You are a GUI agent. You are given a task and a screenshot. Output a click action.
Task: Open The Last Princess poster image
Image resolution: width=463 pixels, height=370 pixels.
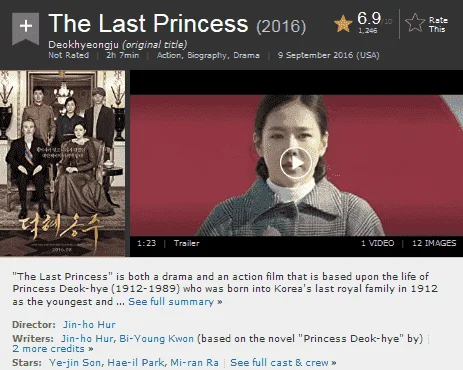63,163
